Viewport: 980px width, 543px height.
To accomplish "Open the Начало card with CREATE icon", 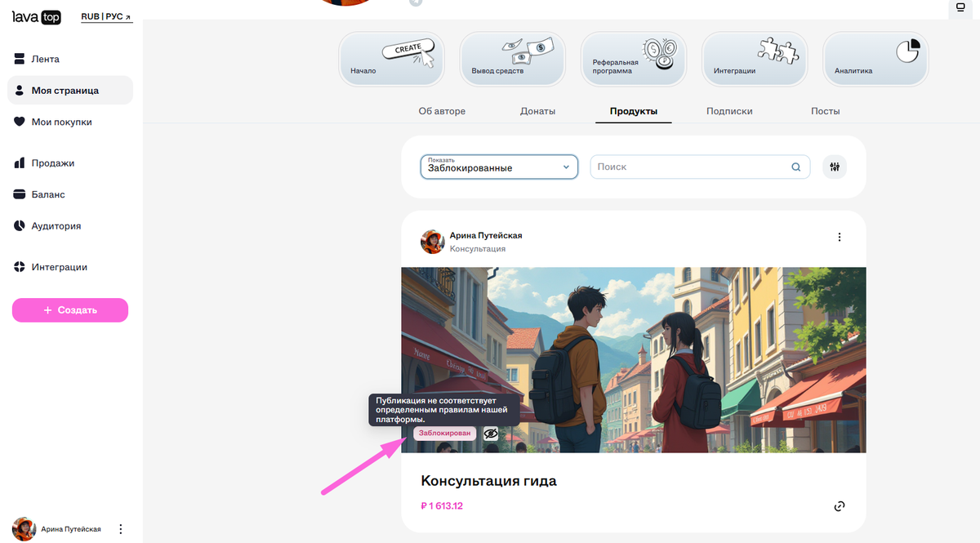I will 391,59.
